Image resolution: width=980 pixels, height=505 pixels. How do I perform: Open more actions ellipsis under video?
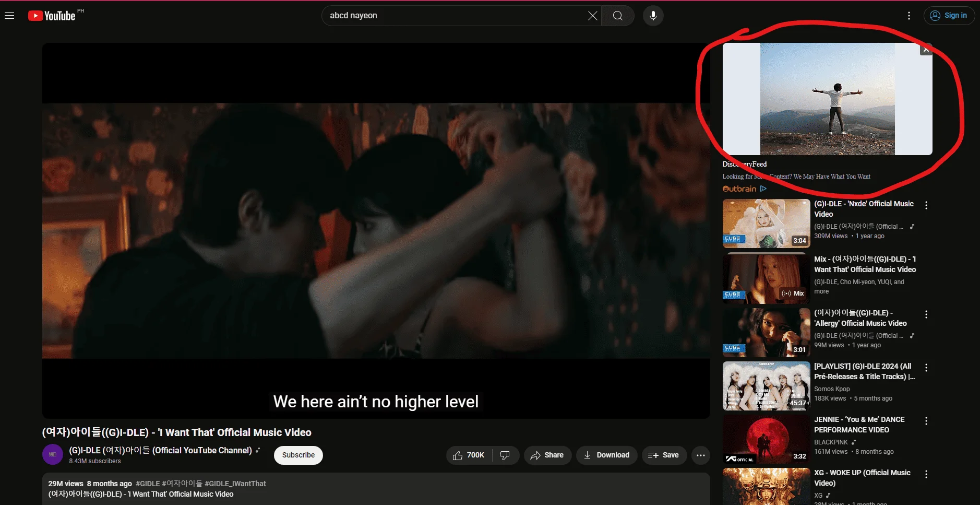(x=701, y=455)
